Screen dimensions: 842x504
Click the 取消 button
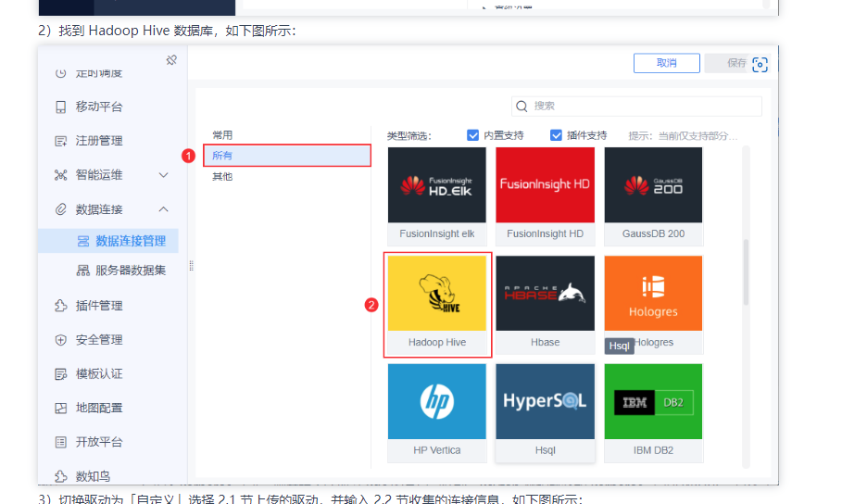pyautogui.click(x=667, y=63)
